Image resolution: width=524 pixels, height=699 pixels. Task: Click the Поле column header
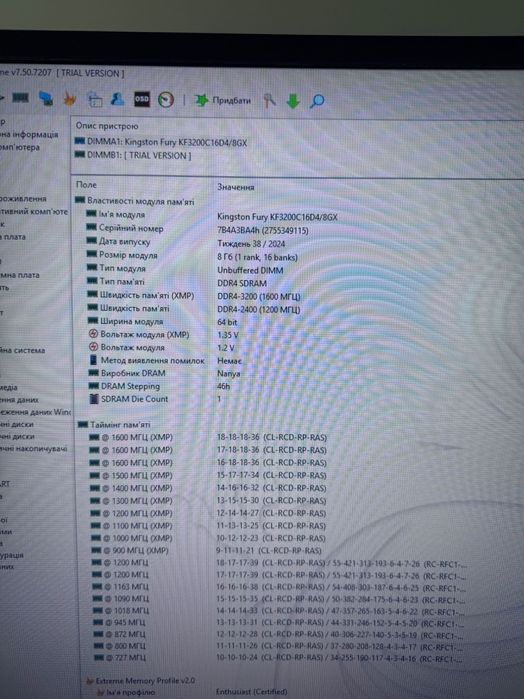click(86, 185)
